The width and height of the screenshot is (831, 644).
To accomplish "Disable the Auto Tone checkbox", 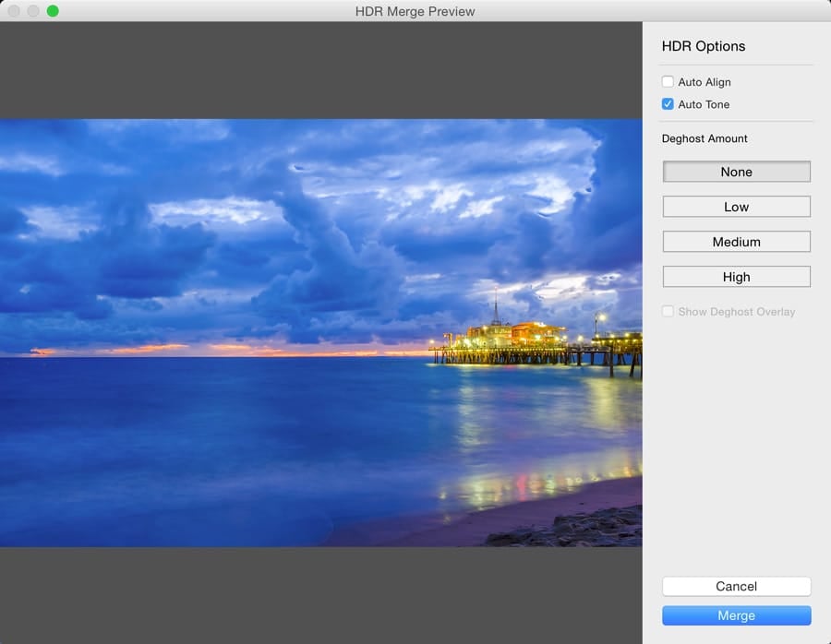I will pyautogui.click(x=668, y=104).
